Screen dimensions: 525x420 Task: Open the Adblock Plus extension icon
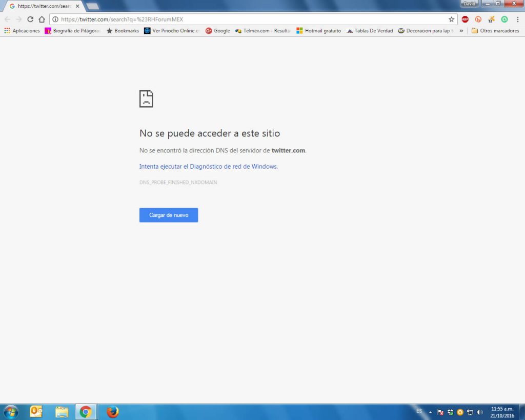(465, 19)
